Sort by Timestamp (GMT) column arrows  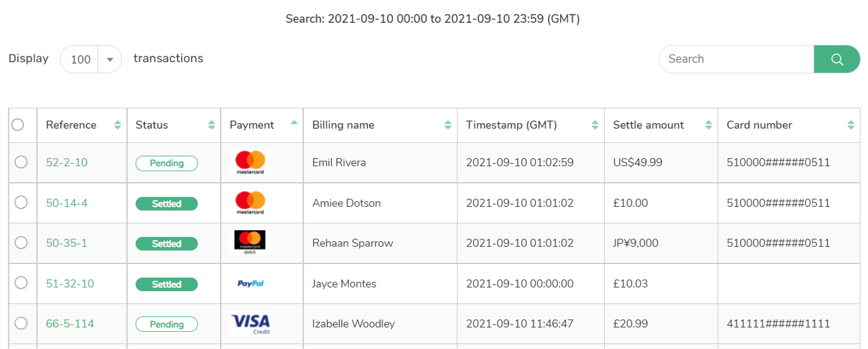tap(595, 125)
